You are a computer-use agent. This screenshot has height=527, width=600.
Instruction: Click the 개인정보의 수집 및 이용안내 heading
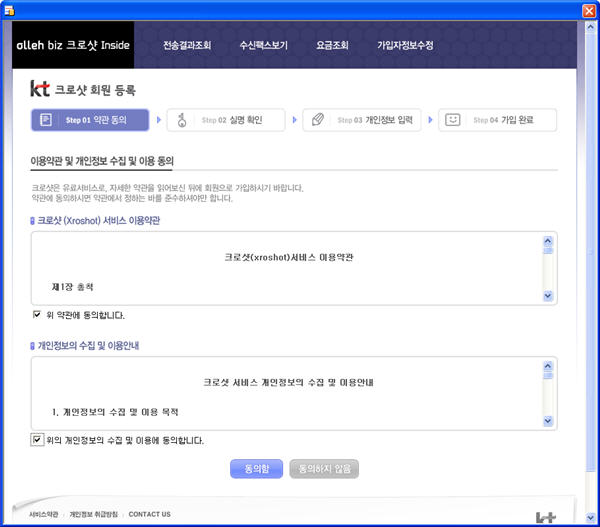(x=88, y=346)
